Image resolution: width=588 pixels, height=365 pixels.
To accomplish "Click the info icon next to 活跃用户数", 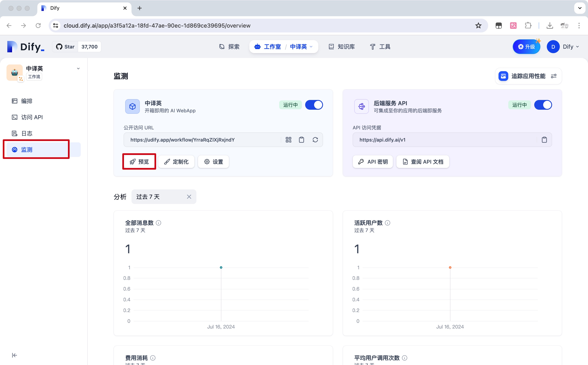I will point(387,223).
